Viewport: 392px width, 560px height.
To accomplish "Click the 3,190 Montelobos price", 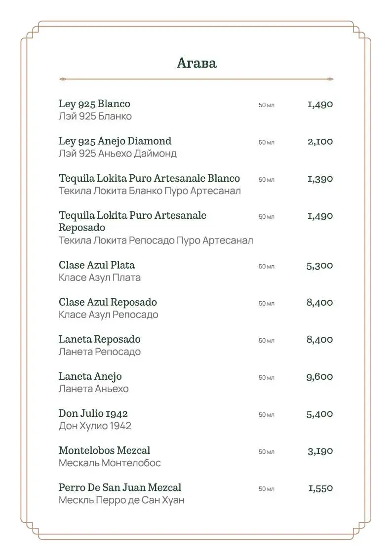I will pos(320,451).
